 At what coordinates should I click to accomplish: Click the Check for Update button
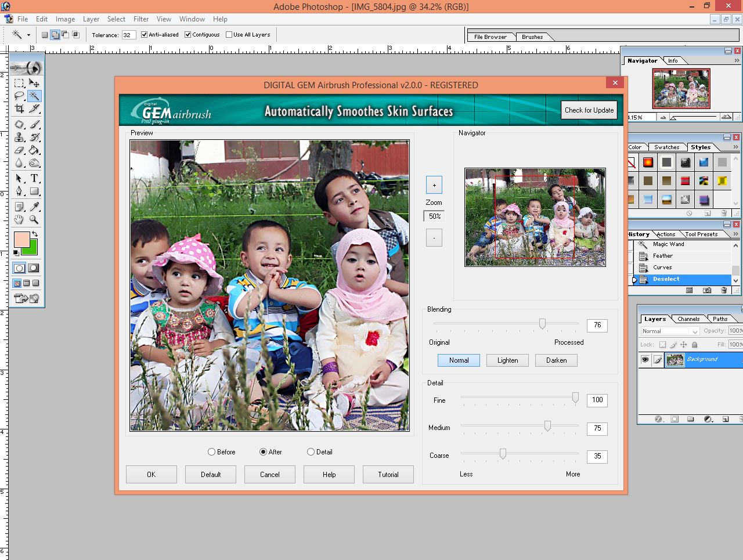click(x=589, y=110)
